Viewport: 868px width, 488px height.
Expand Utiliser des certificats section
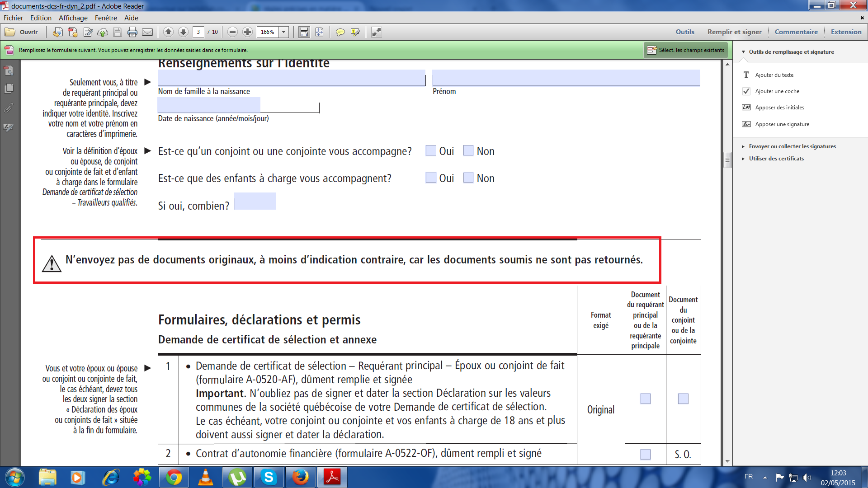[776, 159]
